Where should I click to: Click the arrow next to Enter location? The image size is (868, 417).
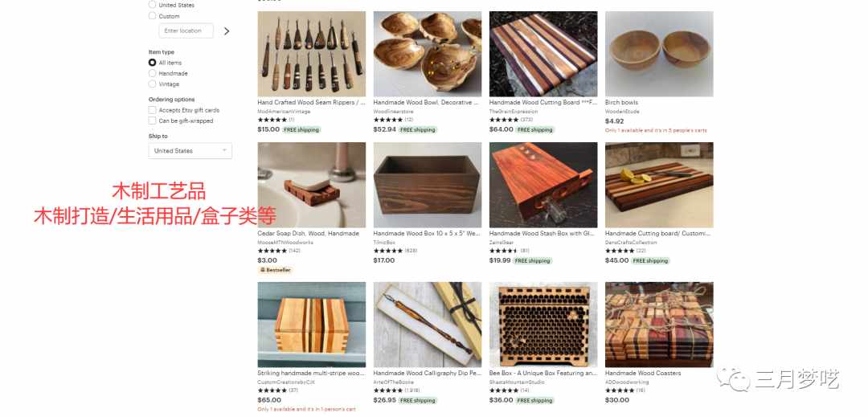point(227,31)
